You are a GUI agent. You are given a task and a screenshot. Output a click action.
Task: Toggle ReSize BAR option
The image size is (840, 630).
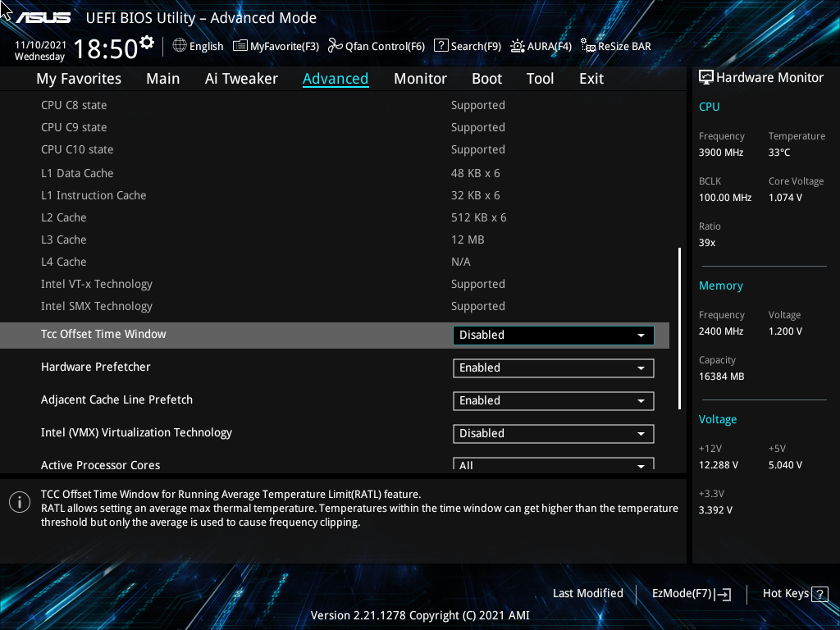pos(616,46)
